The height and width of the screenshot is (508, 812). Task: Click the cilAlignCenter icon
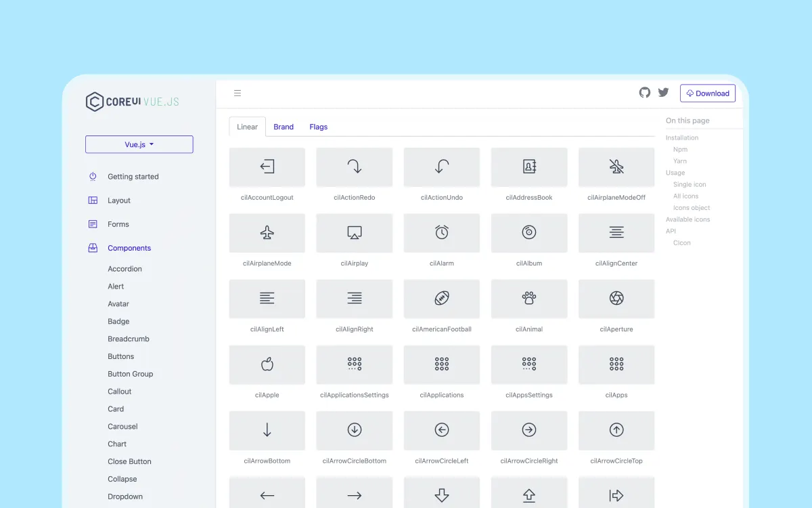tap(616, 232)
